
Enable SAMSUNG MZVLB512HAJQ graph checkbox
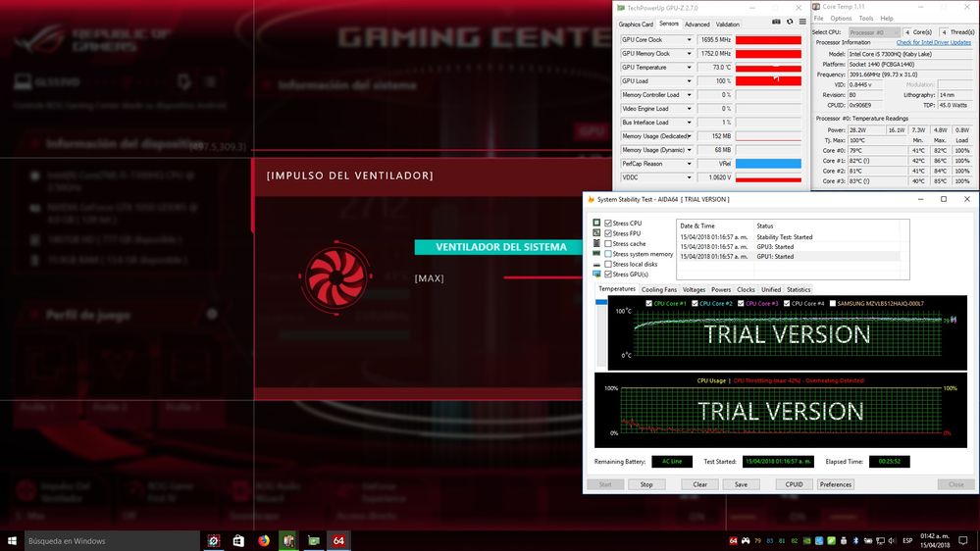833,304
